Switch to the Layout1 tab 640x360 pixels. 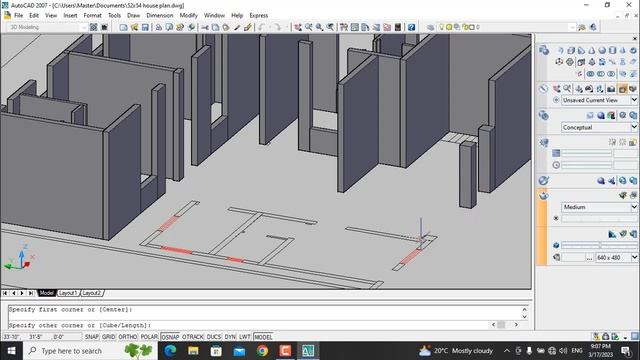click(x=68, y=293)
